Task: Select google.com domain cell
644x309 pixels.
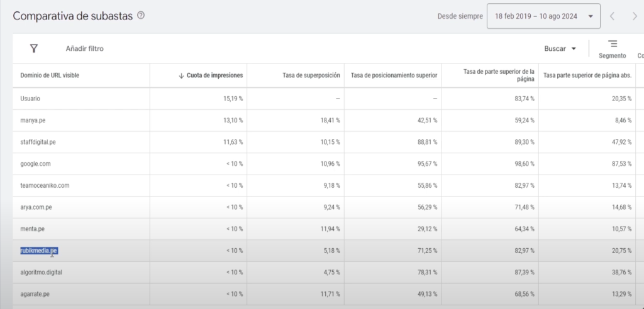Action: 35,164
